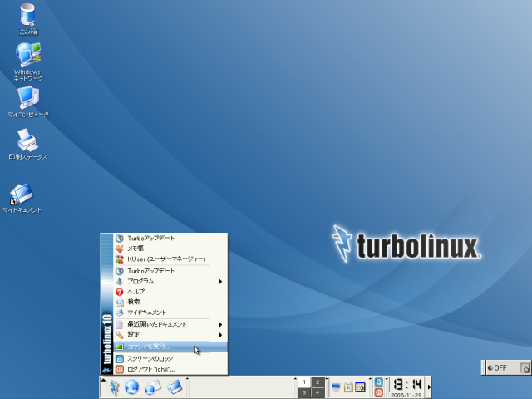This screenshot has height=399, width=532.
Task: Select Turboアップデート entry above プログラム
Action: tap(170, 271)
